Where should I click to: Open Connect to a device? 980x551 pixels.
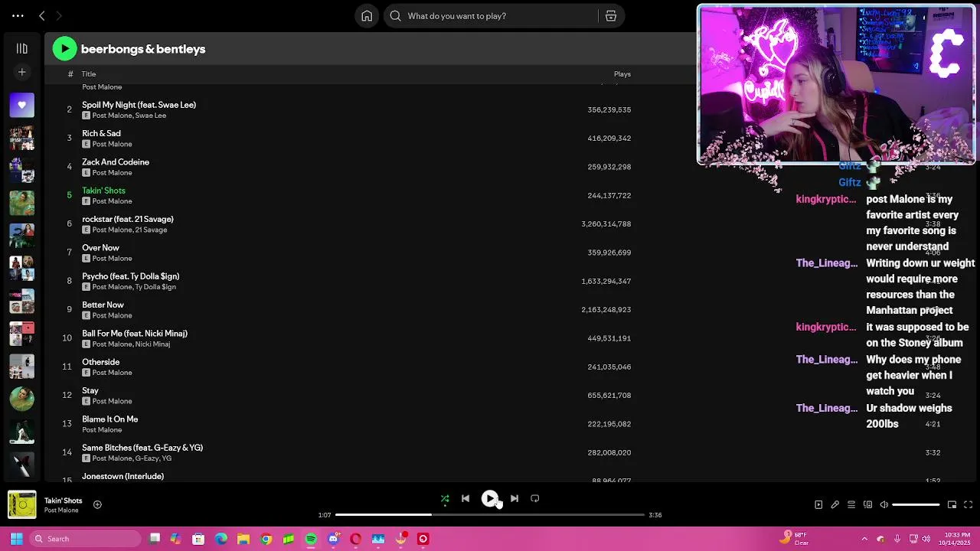click(x=867, y=504)
